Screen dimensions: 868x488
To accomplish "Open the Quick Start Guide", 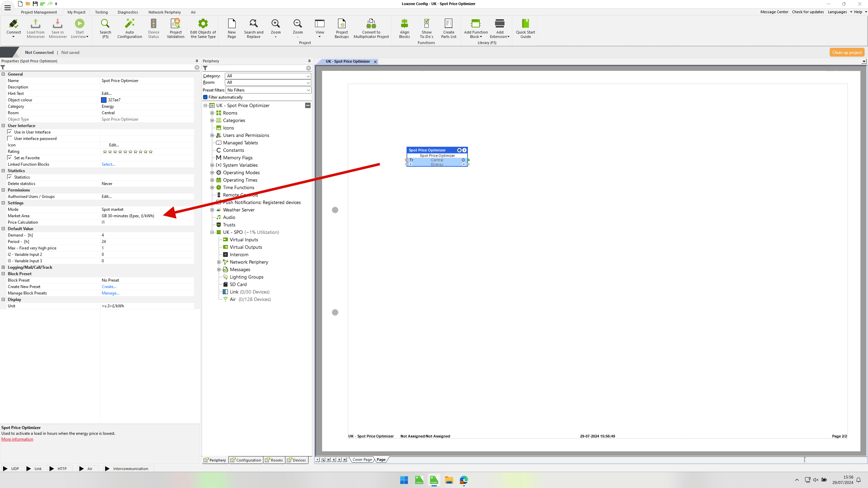I will (525, 24).
